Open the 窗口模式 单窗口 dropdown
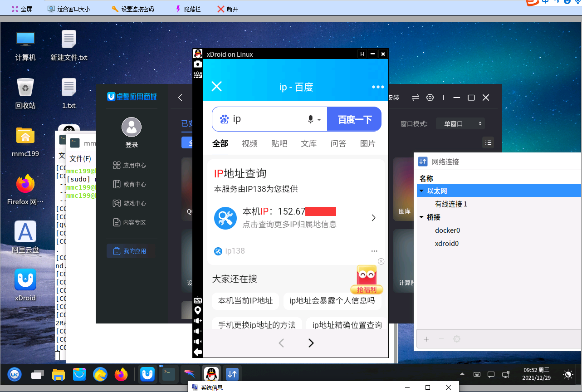The image size is (582, 392). (x=460, y=123)
